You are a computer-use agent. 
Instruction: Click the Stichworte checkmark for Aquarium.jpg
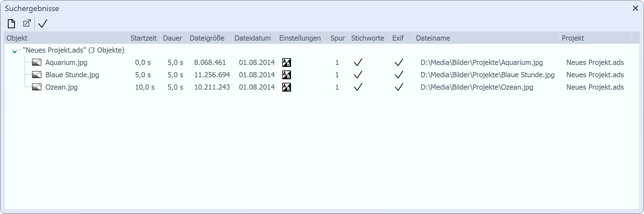pyautogui.click(x=358, y=62)
